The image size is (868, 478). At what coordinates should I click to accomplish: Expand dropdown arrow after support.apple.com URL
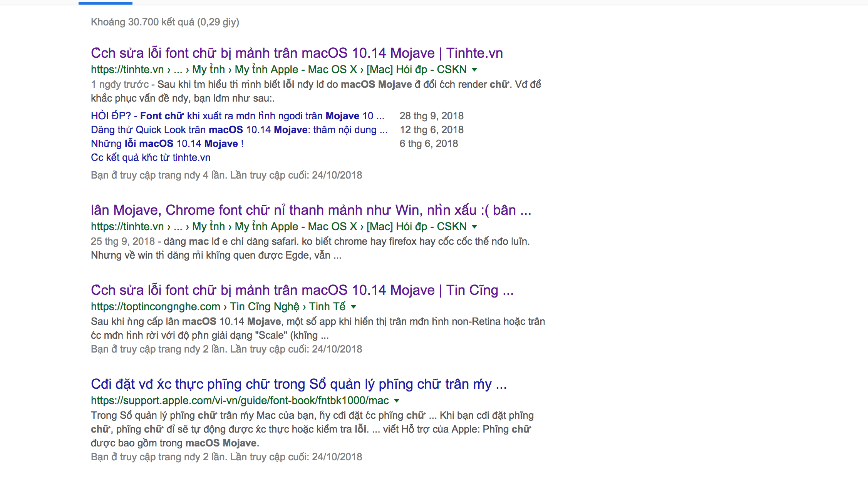[x=397, y=401]
